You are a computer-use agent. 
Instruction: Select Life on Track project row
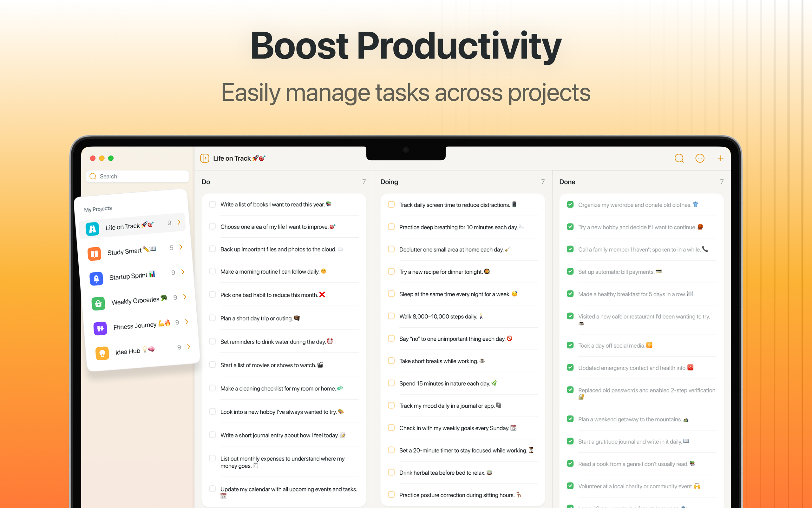(x=132, y=226)
